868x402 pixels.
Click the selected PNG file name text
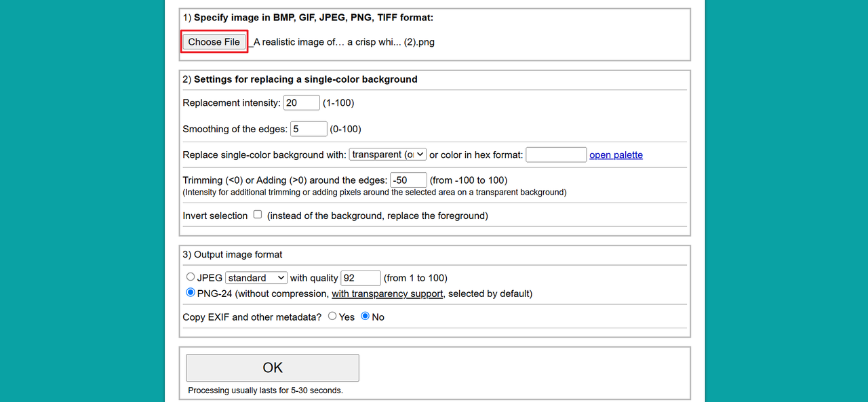[344, 42]
